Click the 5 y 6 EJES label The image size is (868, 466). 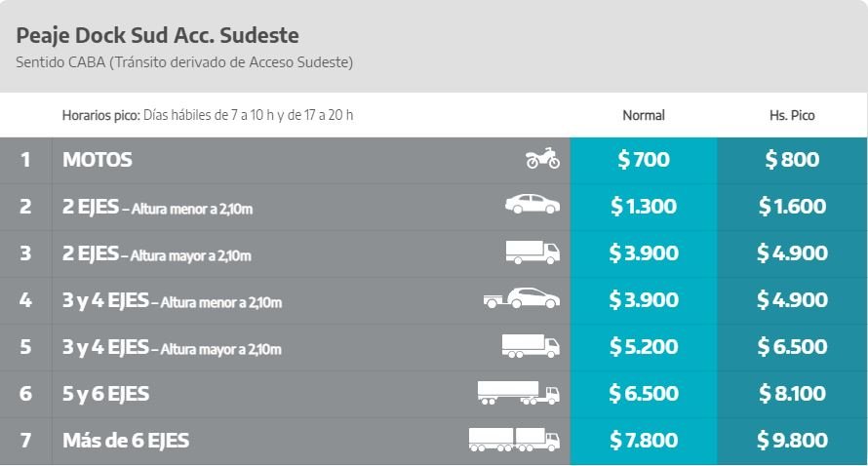click(105, 394)
